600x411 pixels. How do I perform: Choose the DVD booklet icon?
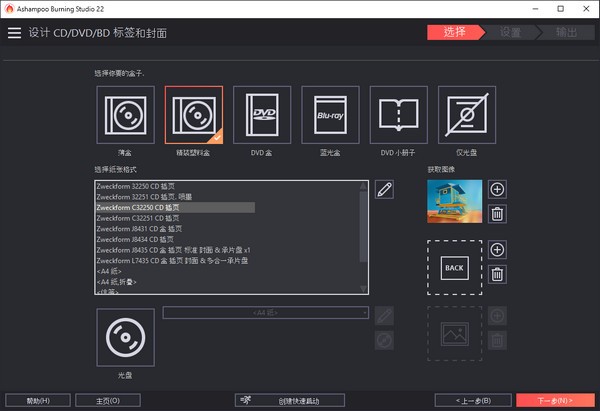399,115
